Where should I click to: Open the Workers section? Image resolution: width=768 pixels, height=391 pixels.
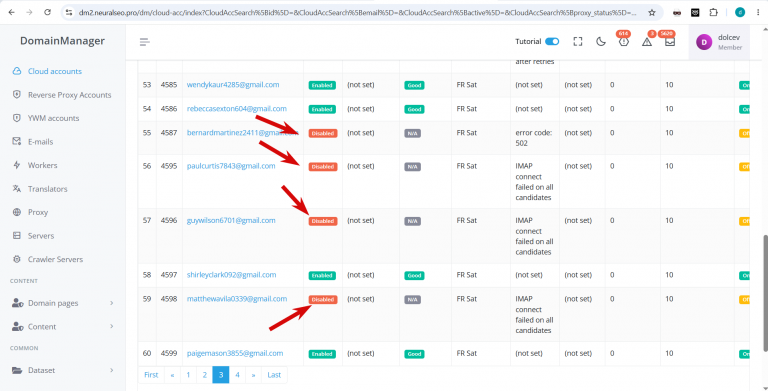pyautogui.click(x=43, y=165)
